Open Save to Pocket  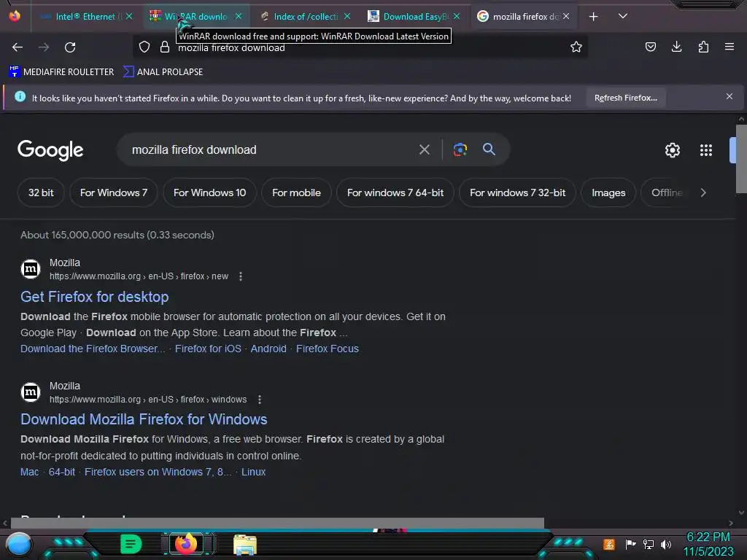click(650, 47)
